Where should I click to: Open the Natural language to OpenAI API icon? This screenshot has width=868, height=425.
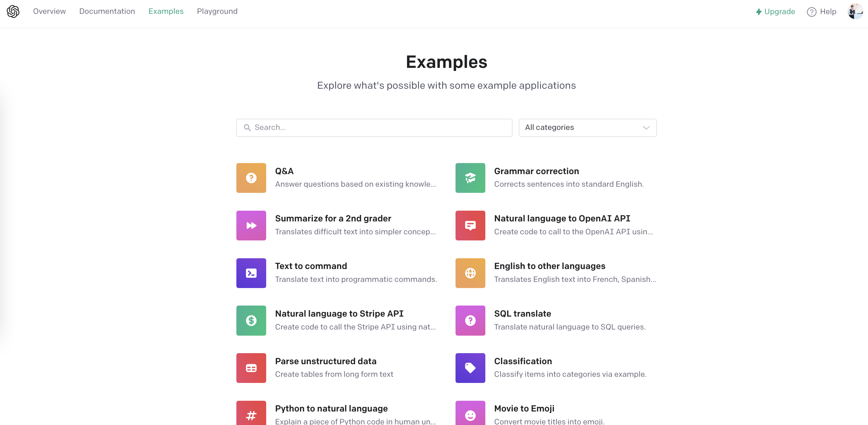click(470, 225)
